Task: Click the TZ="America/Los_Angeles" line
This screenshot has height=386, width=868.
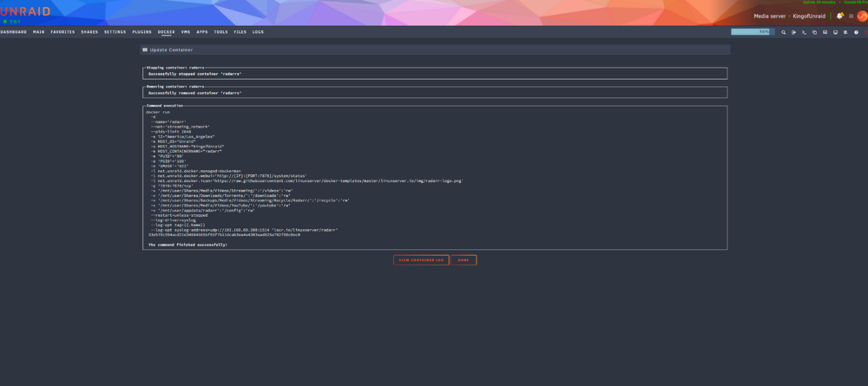Action: tap(182, 136)
